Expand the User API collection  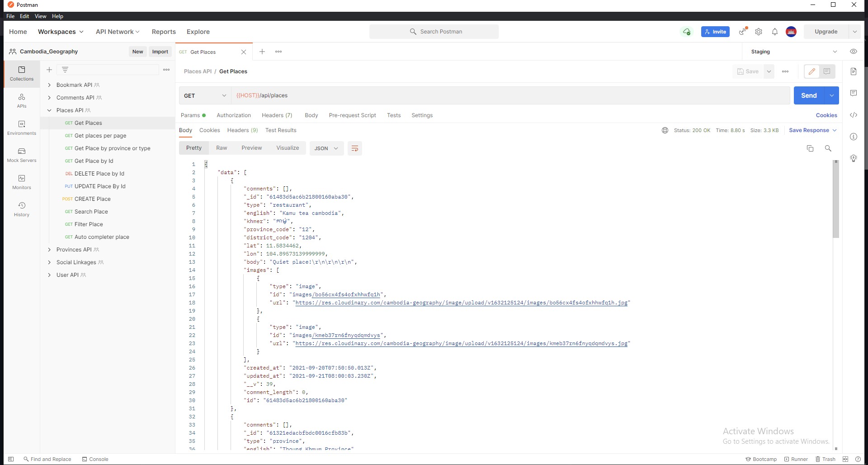point(49,275)
